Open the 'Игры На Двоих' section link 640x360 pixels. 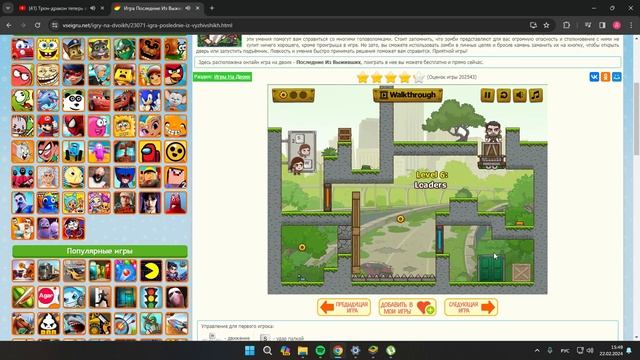pos(232,77)
